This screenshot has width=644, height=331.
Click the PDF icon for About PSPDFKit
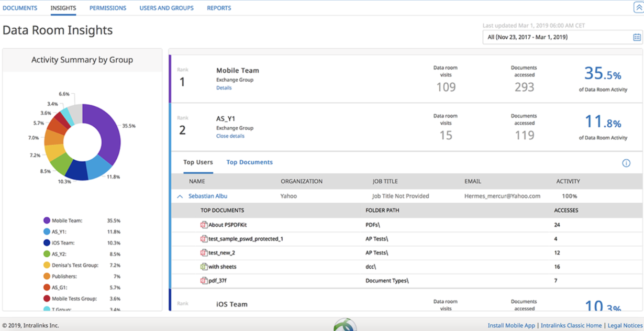point(204,225)
